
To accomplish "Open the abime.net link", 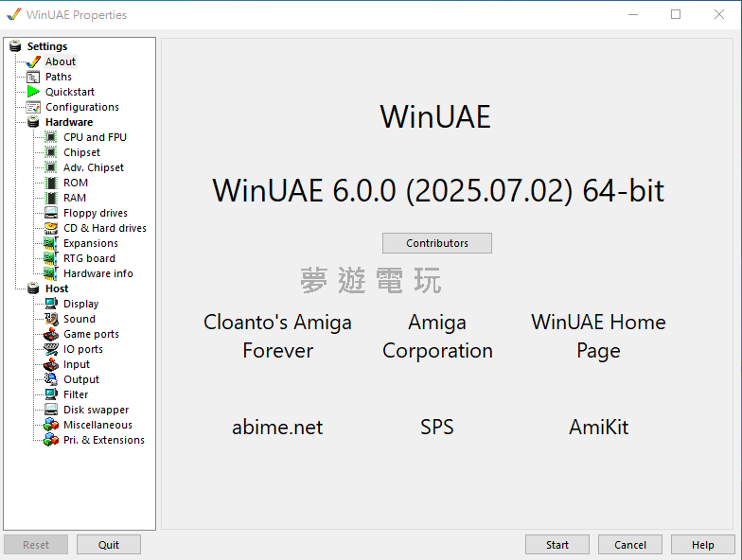I will coord(277,428).
